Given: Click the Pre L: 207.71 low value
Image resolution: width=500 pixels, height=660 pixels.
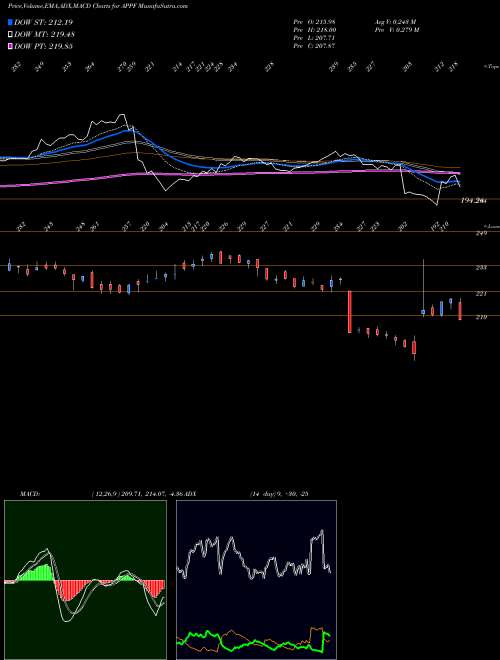Looking at the screenshot, I should coord(314,38).
